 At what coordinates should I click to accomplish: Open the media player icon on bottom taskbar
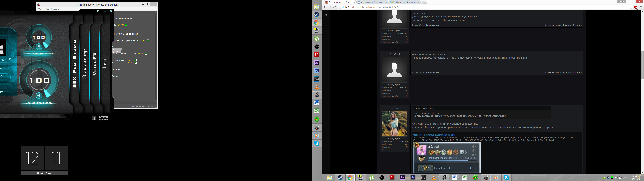pos(496,178)
